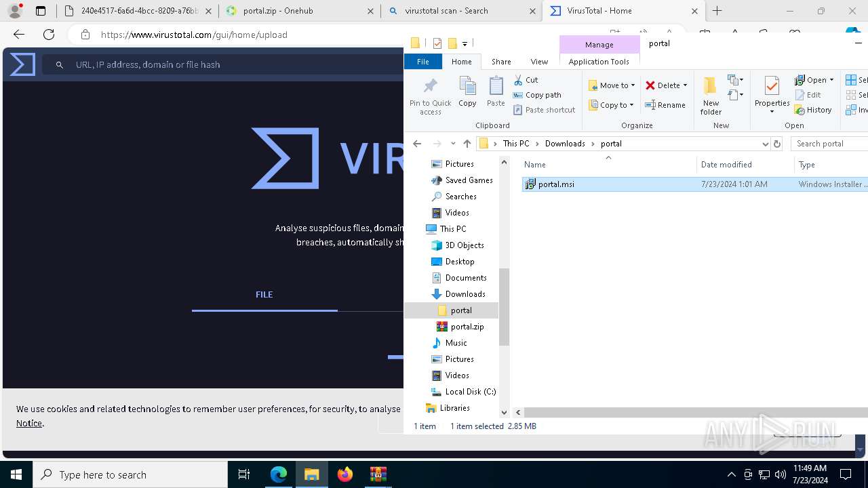Go up one folder level
The height and width of the screenshot is (488, 868).
point(467,144)
